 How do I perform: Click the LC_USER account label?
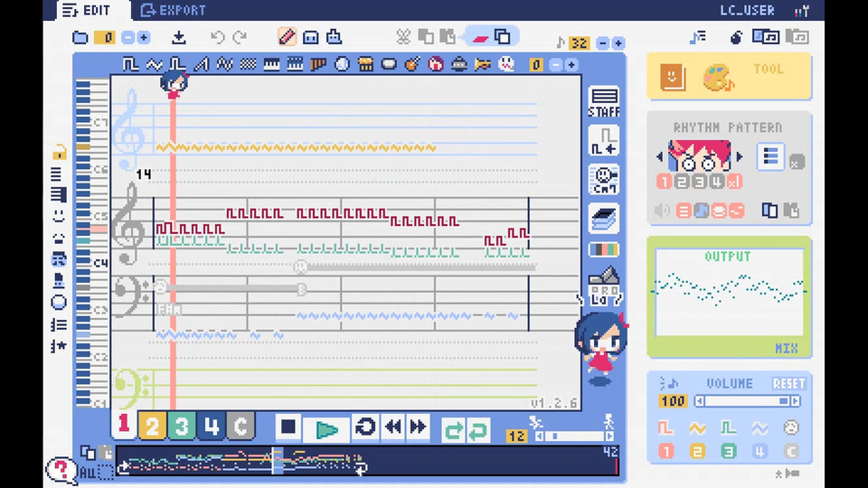(x=747, y=10)
